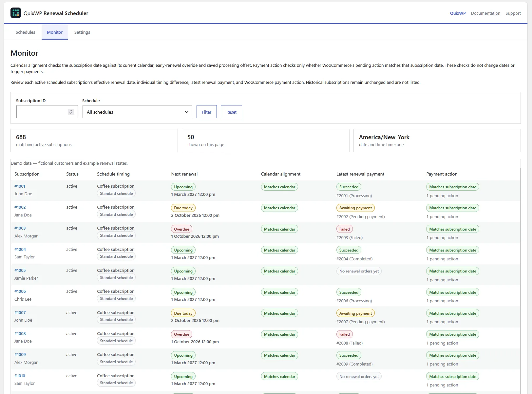This screenshot has width=532, height=394.
Task: Open subscription #1002
Action: pyautogui.click(x=20, y=207)
